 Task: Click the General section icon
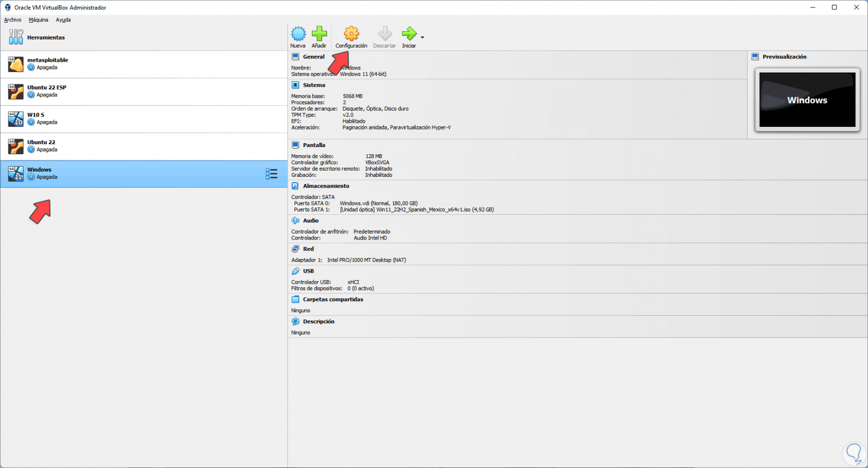point(296,57)
